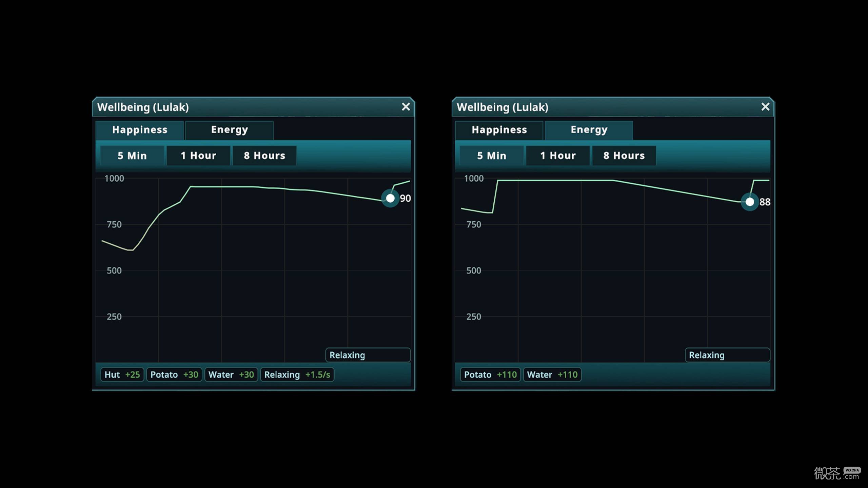The height and width of the screenshot is (488, 868).
Task: Set 5 Min range in right window
Action: tap(492, 156)
